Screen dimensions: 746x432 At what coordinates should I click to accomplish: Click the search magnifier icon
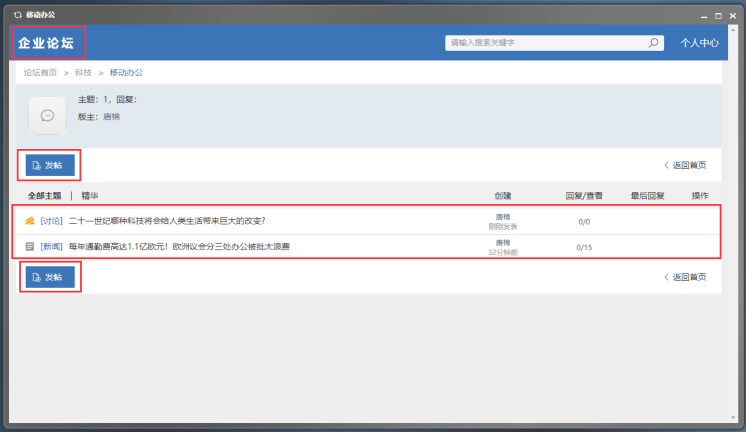coord(654,43)
